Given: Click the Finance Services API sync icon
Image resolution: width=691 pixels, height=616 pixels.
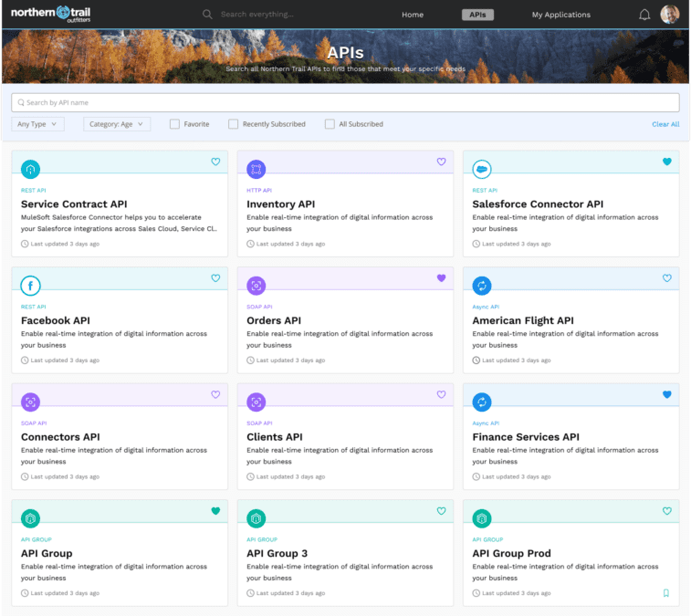Looking at the screenshot, I should coord(482,402).
